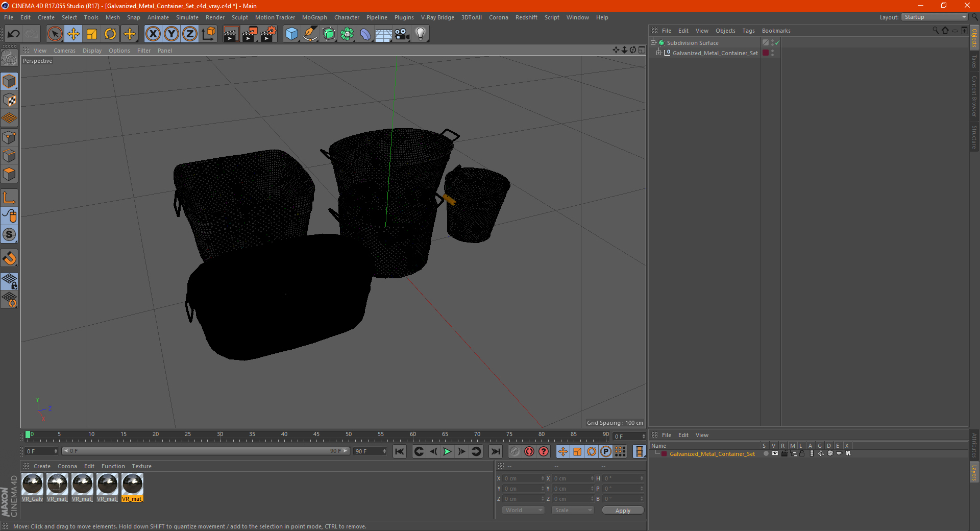The height and width of the screenshot is (531, 980).
Task: Select VR_Galv material thumbnail
Action: click(x=33, y=487)
